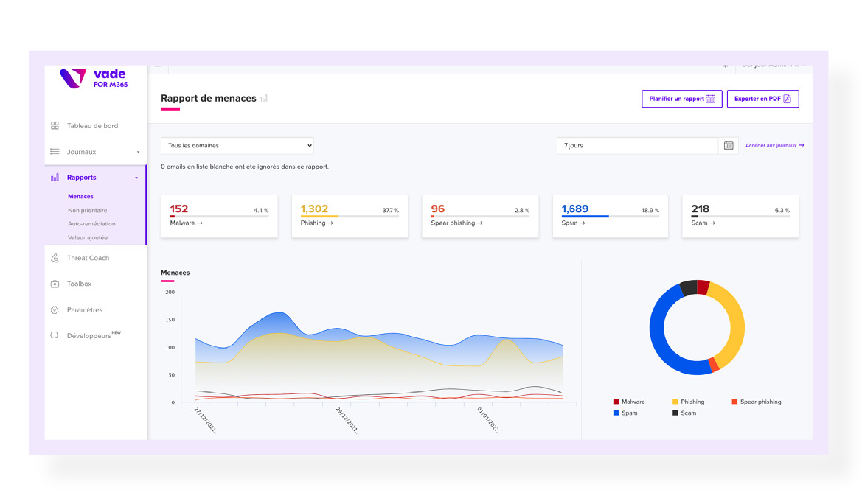Screen dimensions: 862x504
Task: Select the dark red Malware donut segment
Action: 703,287
